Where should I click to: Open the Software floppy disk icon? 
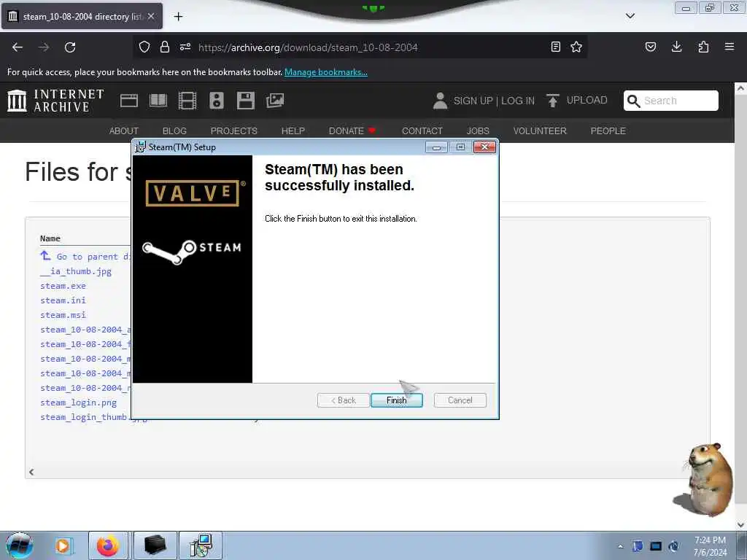[246, 101]
